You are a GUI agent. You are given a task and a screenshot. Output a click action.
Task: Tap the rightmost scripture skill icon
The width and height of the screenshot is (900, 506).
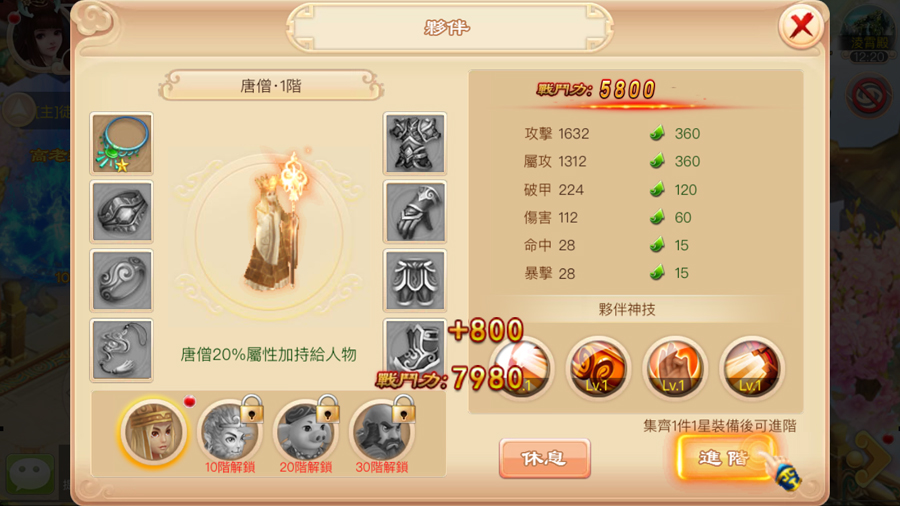(751, 368)
